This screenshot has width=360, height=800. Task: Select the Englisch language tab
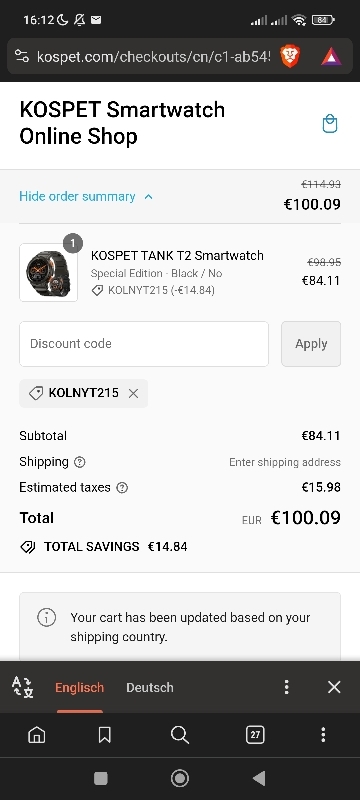pos(80,687)
